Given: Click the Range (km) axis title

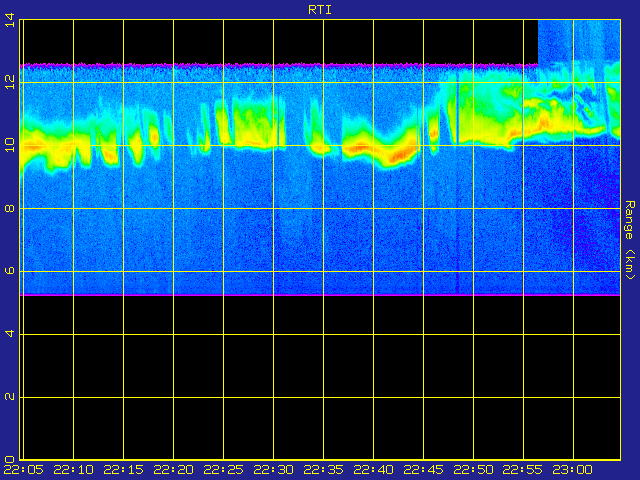Looking at the screenshot, I should coord(630,240).
